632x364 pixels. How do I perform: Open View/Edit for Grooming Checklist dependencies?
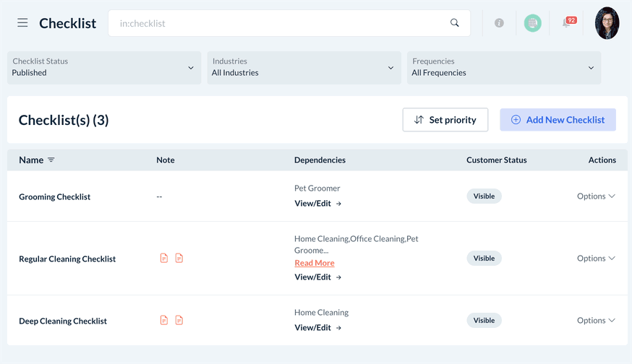(317, 204)
